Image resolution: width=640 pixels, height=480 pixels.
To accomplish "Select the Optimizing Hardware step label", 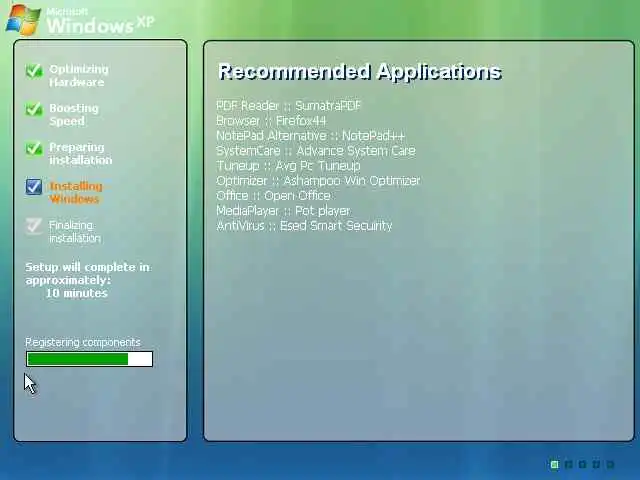I will [79, 76].
